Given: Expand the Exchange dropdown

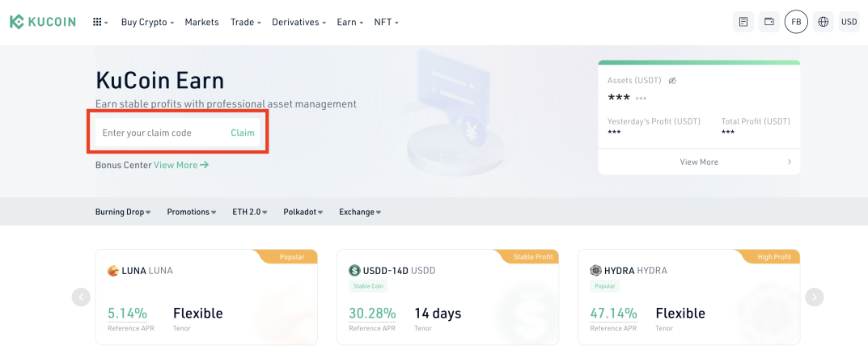Looking at the screenshot, I should (x=360, y=212).
